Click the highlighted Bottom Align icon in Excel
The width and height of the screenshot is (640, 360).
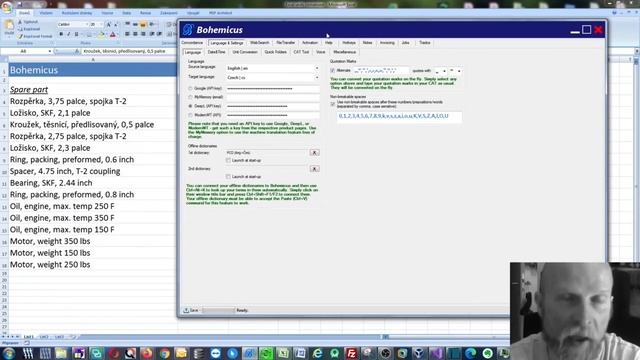143,24
